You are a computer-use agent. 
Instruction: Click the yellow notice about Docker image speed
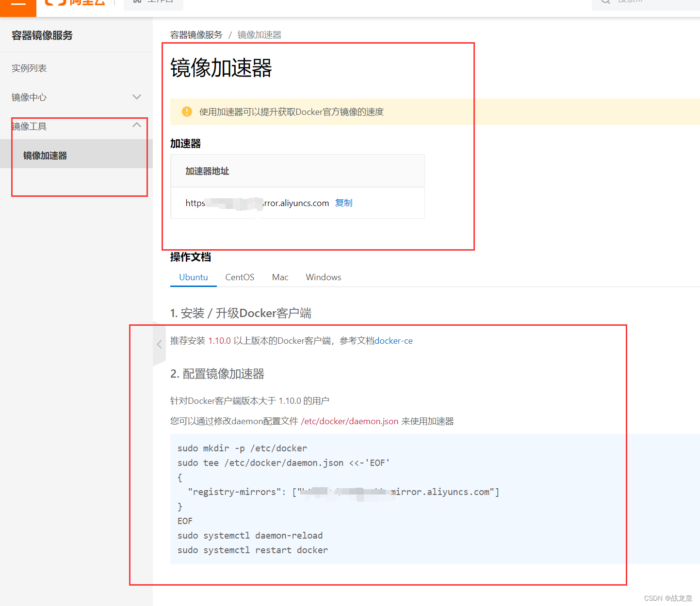point(435,112)
